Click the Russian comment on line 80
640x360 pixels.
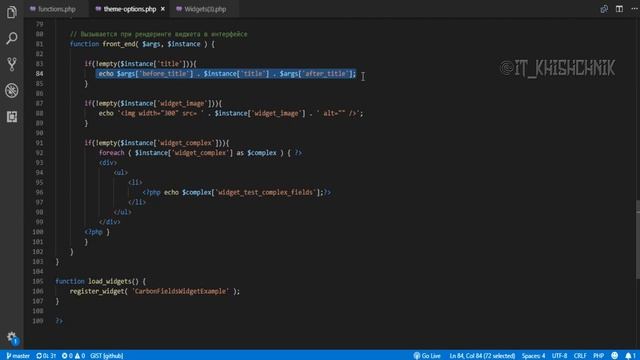point(158,34)
